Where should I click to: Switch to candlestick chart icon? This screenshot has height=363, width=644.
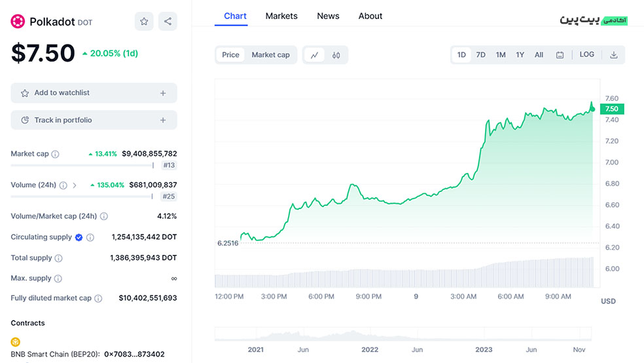pyautogui.click(x=336, y=55)
